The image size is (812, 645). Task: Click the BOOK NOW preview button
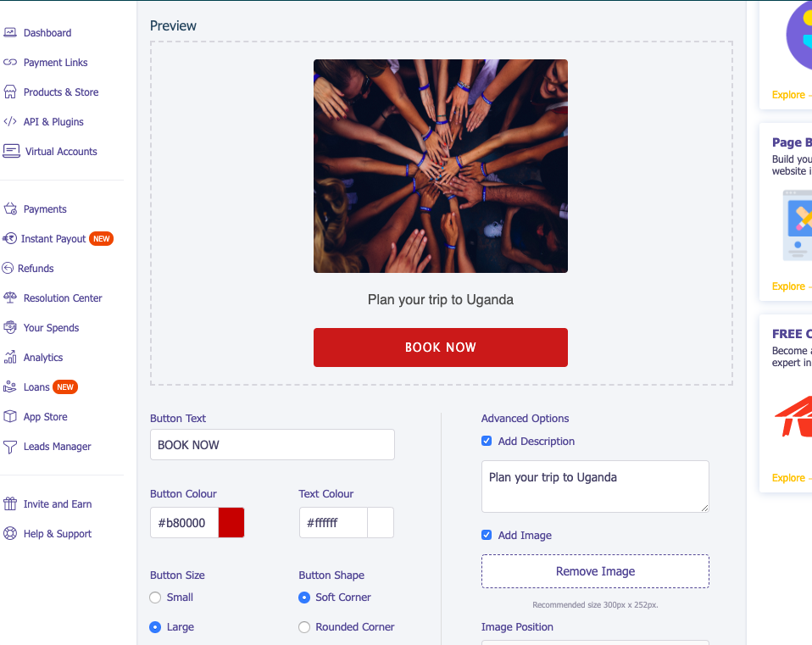441,348
